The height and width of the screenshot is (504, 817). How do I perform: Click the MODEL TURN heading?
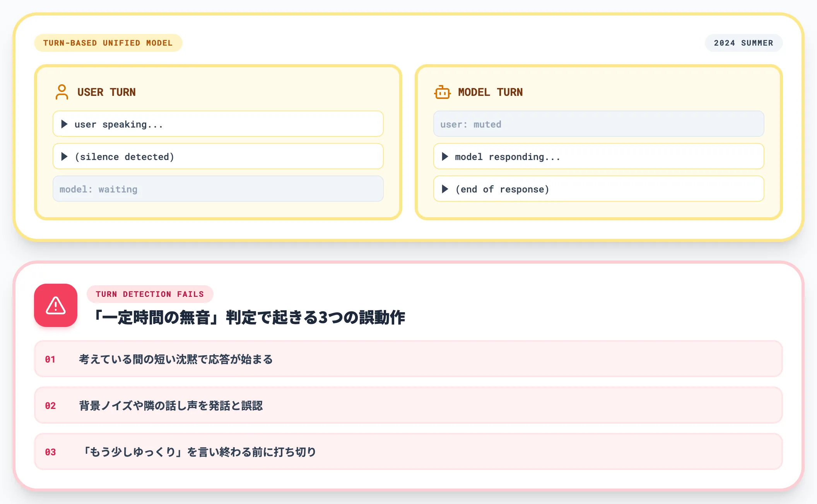[490, 92]
